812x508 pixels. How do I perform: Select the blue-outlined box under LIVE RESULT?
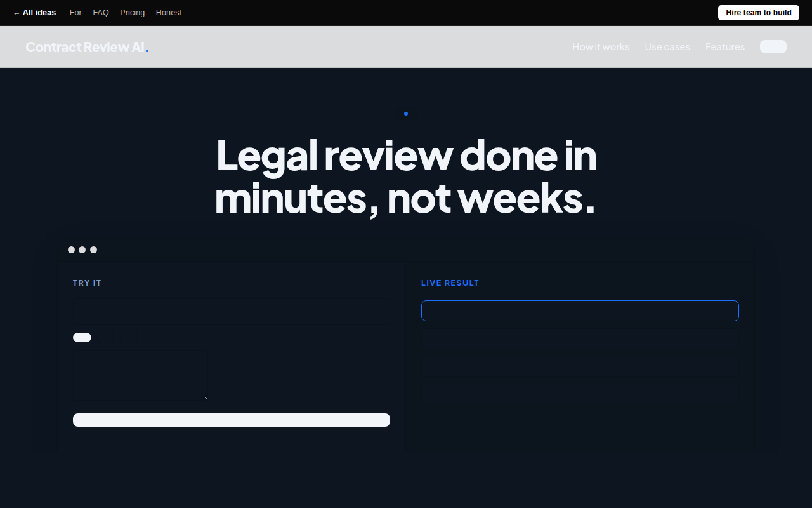click(x=580, y=311)
